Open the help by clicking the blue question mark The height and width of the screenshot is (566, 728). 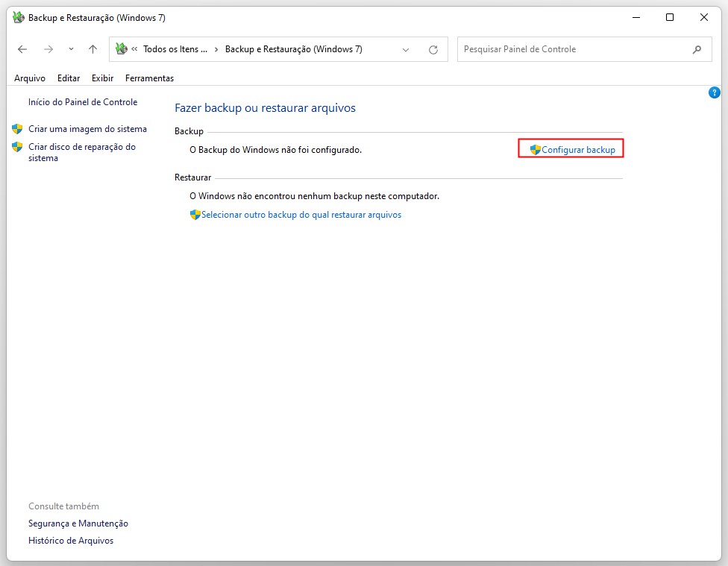tap(714, 92)
